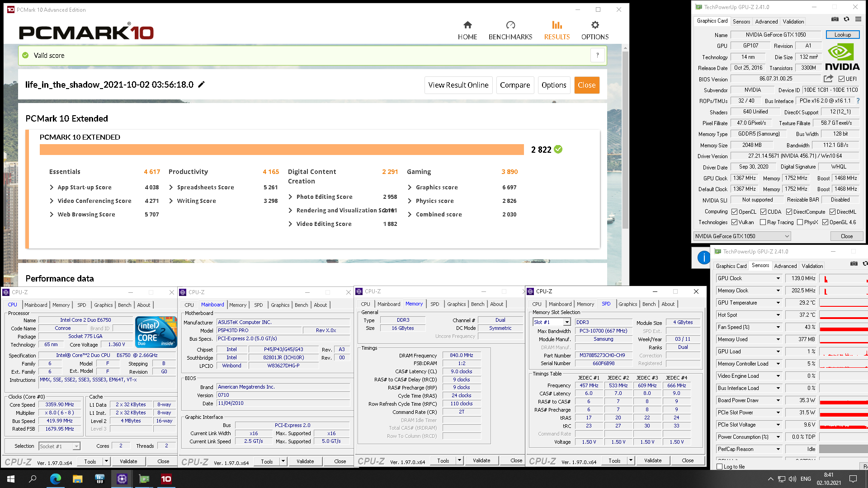The height and width of the screenshot is (488, 868).
Task: Open PCMark Home icon
Action: 467,25
